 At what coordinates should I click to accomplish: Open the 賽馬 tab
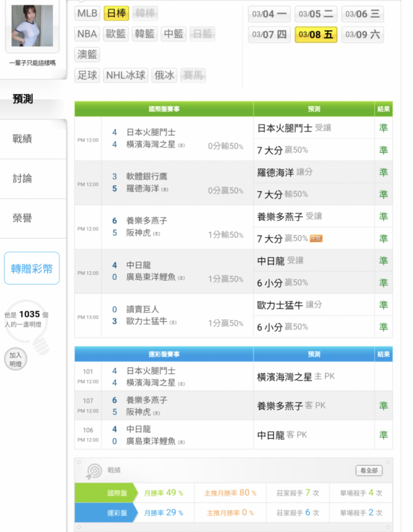[x=193, y=75]
